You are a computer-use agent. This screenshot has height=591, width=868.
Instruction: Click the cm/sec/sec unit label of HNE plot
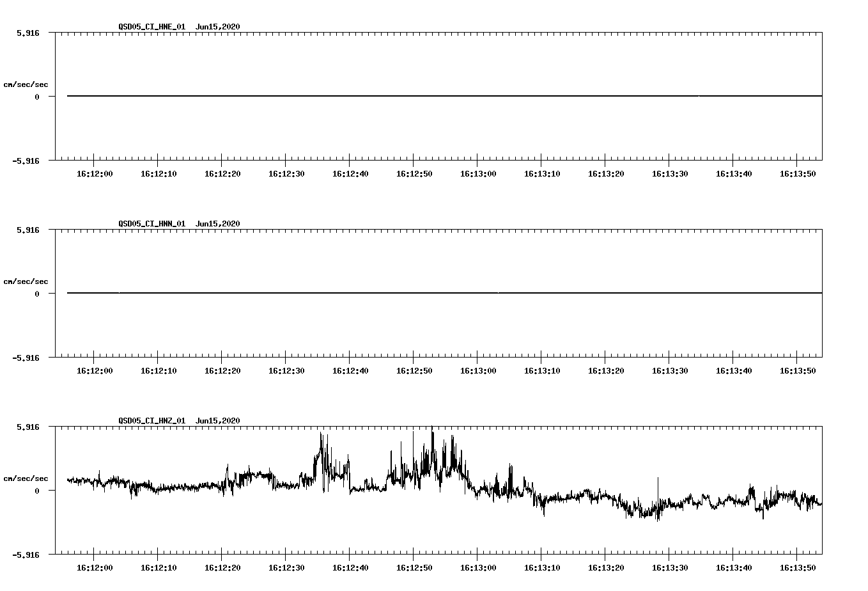pyautogui.click(x=26, y=84)
